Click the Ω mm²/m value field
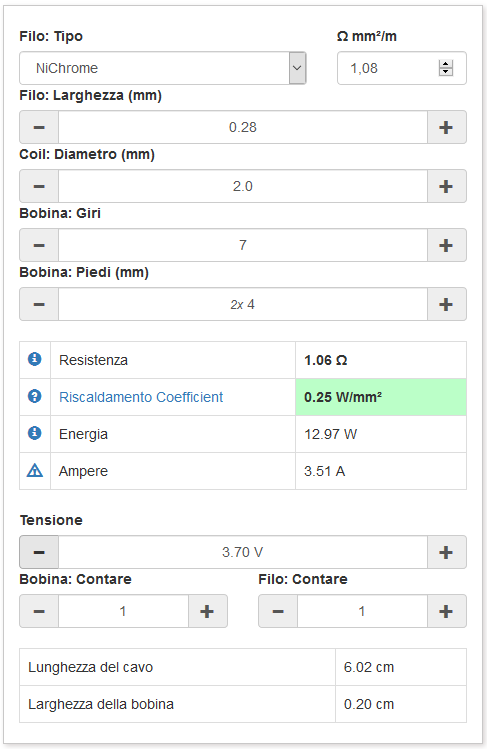Image resolution: width=487 pixels, height=749 pixels. 402,68
